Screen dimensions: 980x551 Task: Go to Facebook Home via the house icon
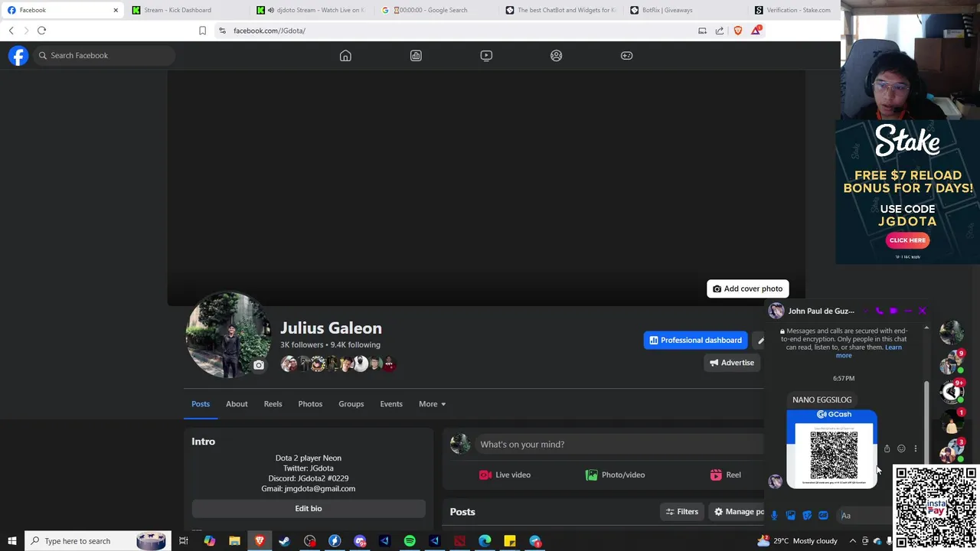(345, 55)
